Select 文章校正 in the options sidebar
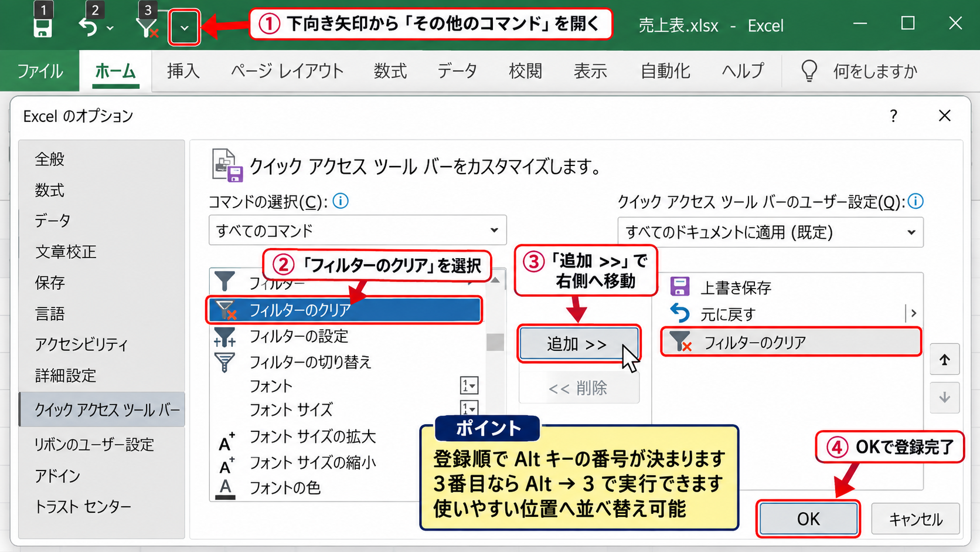Viewport: 980px width, 552px height. pos(102,252)
